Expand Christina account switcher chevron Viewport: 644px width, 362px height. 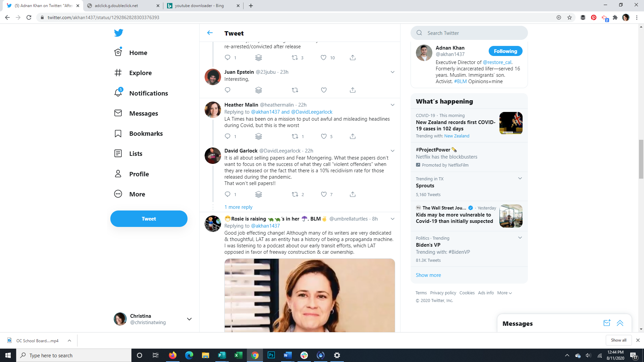[x=189, y=319]
